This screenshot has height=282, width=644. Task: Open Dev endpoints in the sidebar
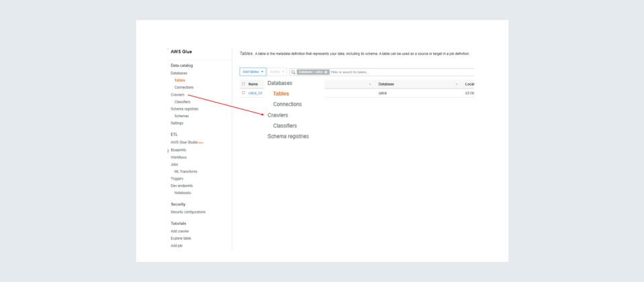tap(182, 186)
